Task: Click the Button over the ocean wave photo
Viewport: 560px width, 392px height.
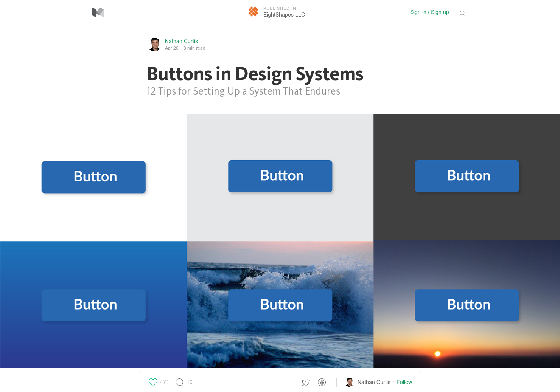Action: coord(280,305)
